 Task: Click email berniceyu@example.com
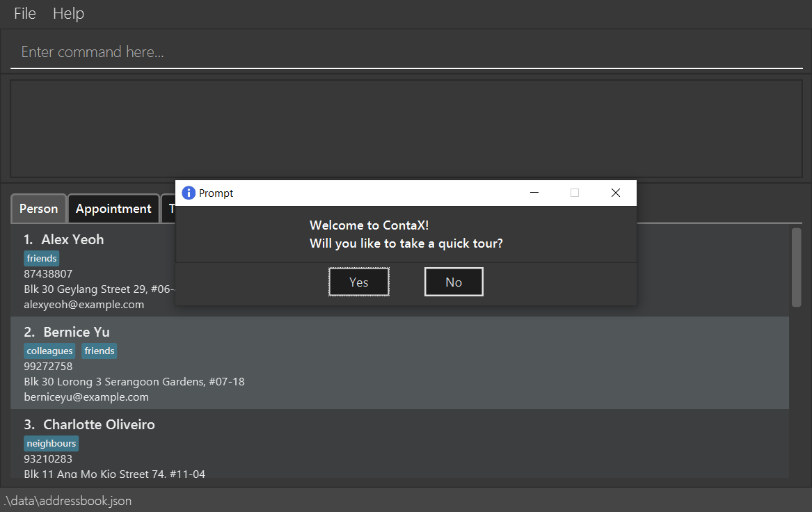[x=86, y=398]
